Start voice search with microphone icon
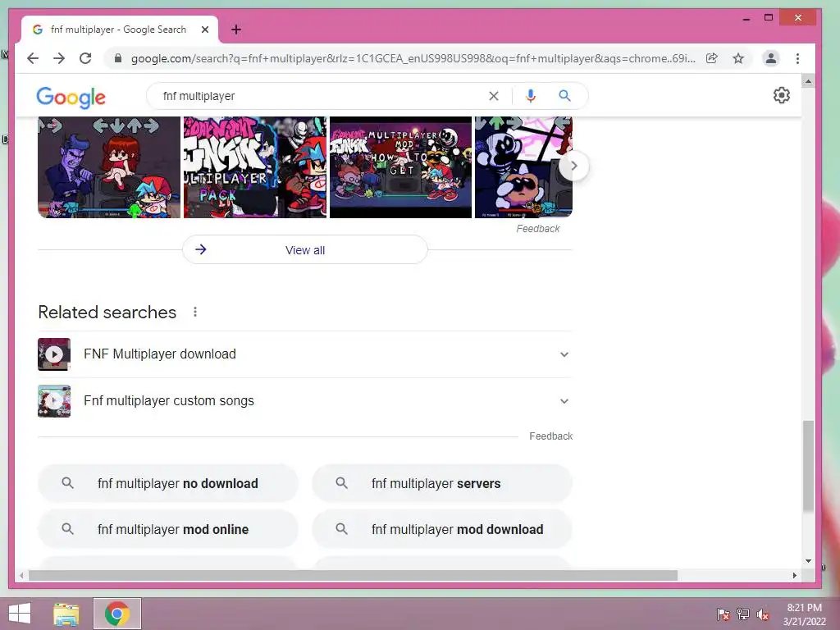 [x=531, y=96]
